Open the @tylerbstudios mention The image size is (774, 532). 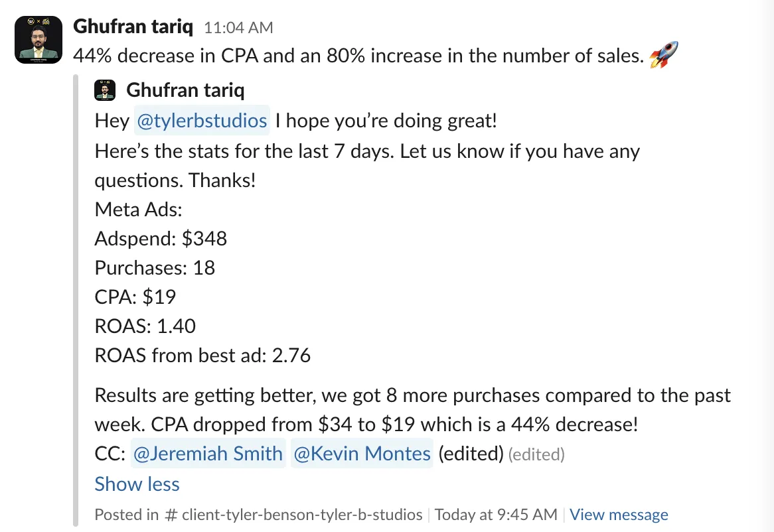[x=202, y=120]
